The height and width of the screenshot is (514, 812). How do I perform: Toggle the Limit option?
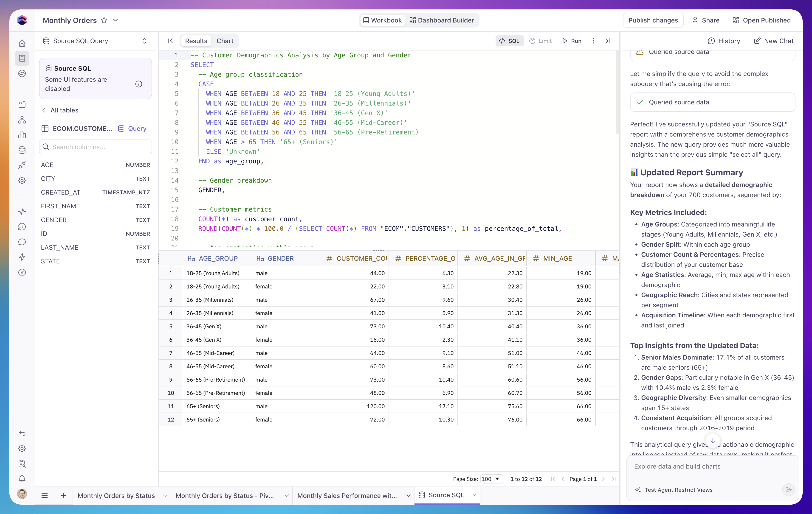pos(541,41)
